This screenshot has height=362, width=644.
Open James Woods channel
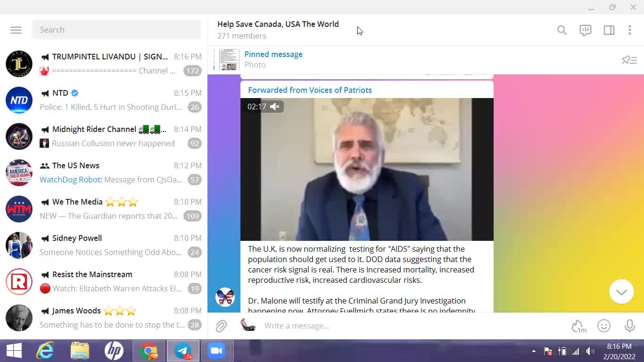(x=104, y=318)
